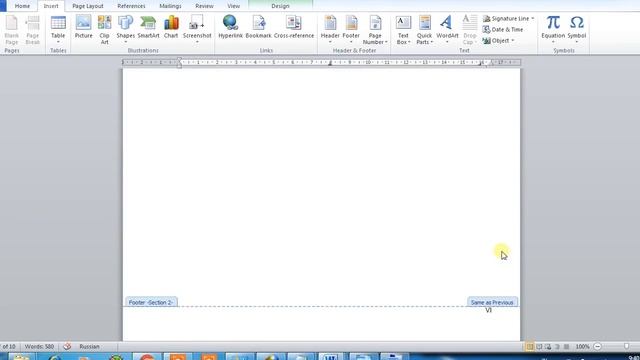Open the Design contextual tab

click(x=280, y=6)
